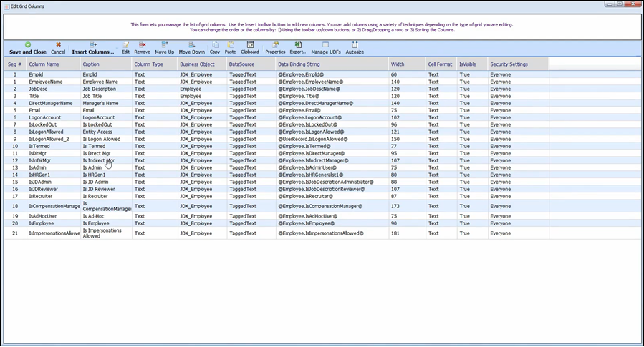Click the Autosize toolbar button
This screenshot has height=347, width=644.
pyautogui.click(x=355, y=48)
